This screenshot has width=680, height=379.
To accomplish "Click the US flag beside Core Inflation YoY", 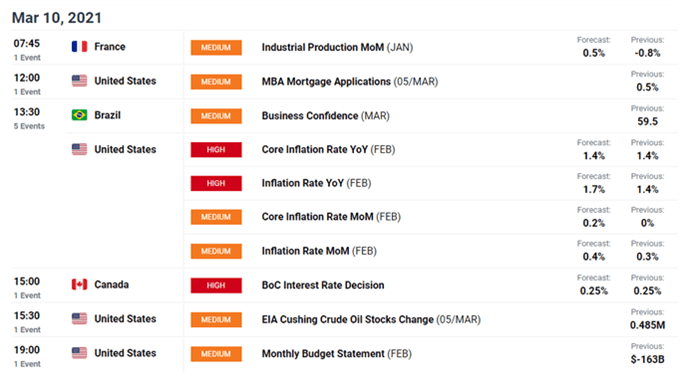I will point(79,149).
